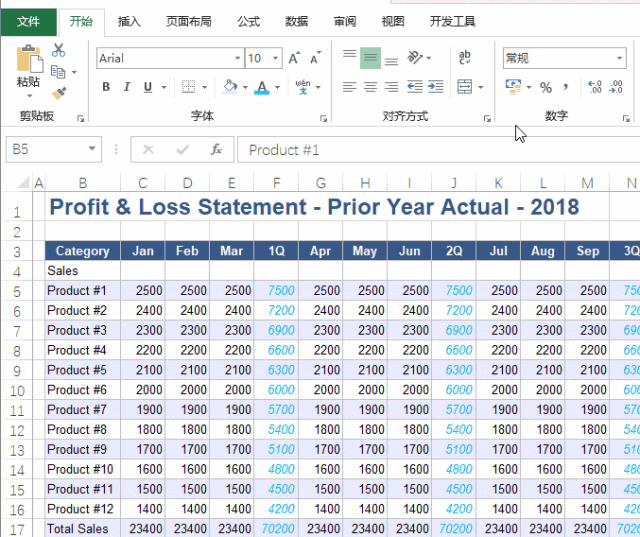Open the Arial font name dropdown
The height and width of the screenshot is (537, 640).
click(237, 58)
